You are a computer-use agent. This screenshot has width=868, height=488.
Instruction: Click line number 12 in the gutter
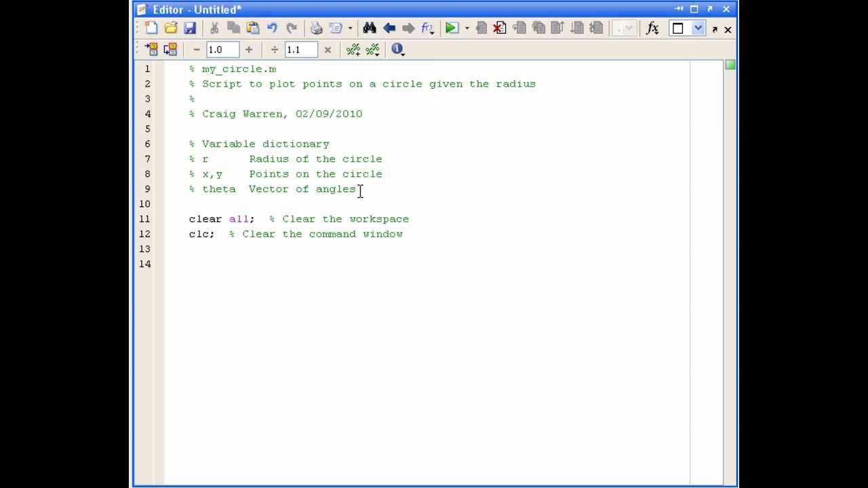pyautogui.click(x=144, y=234)
